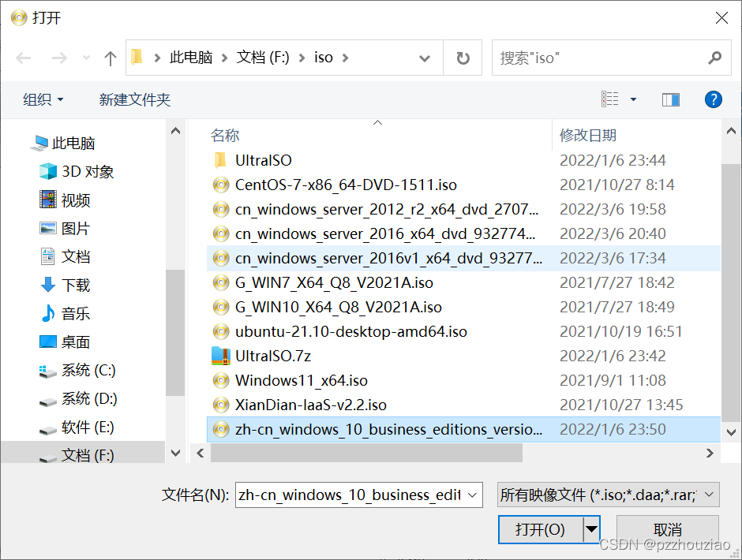
Task: Select cn_windows_server_2016v1 iso file
Action: click(x=464, y=258)
